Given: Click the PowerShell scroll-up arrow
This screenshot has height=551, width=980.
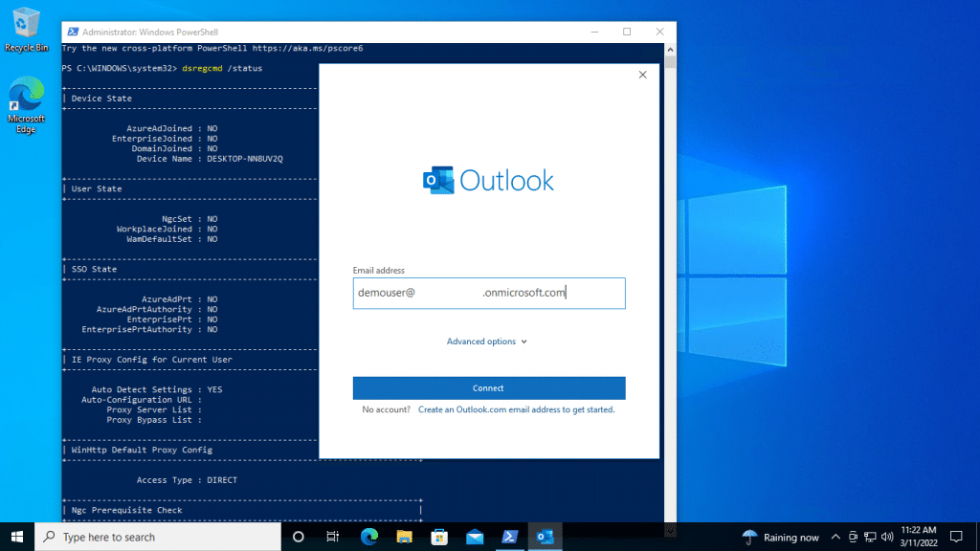Looking at the screenshot, I should click(x=670, y=49).
